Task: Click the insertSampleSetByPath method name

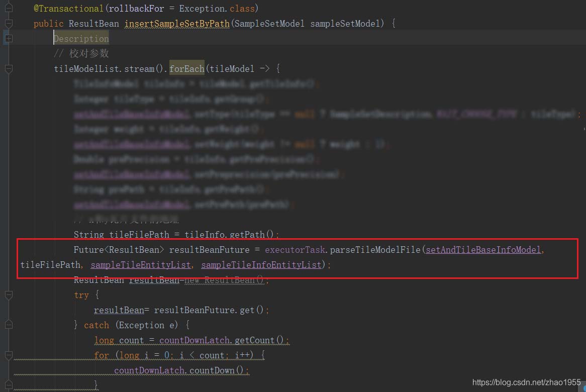Action: point(177,24)
